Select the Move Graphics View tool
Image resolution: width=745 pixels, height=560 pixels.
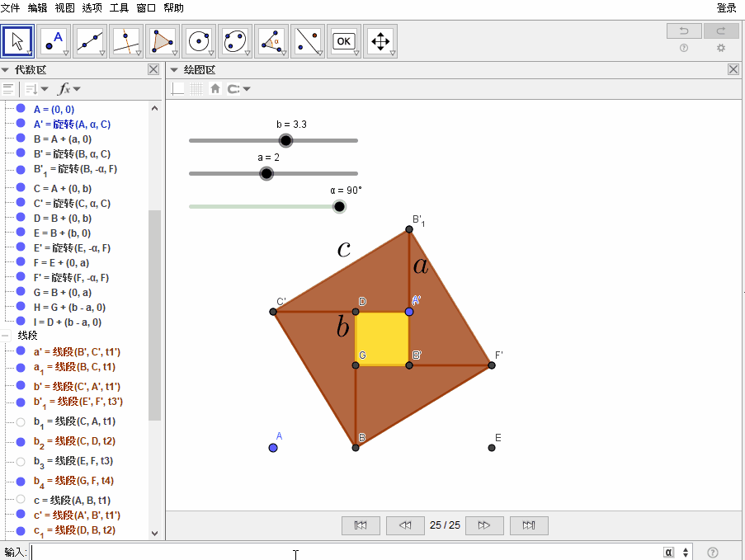click(380, 41)
